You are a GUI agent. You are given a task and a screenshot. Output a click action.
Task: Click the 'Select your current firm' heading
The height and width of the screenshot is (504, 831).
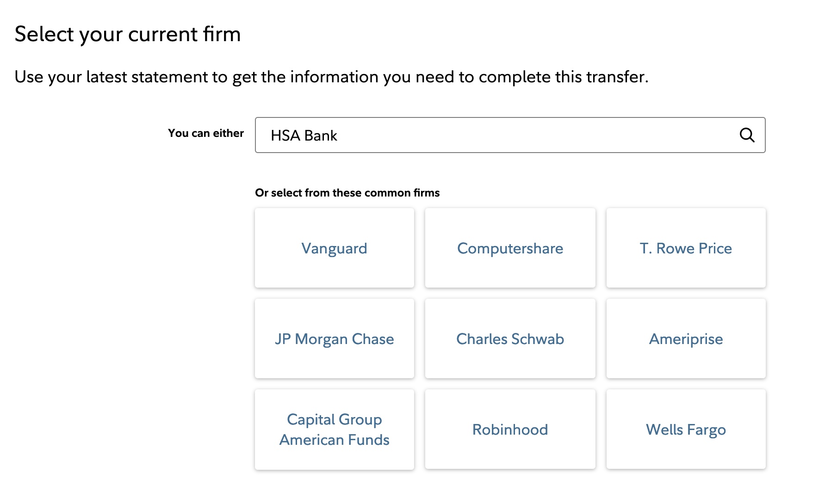click(128, 34)
